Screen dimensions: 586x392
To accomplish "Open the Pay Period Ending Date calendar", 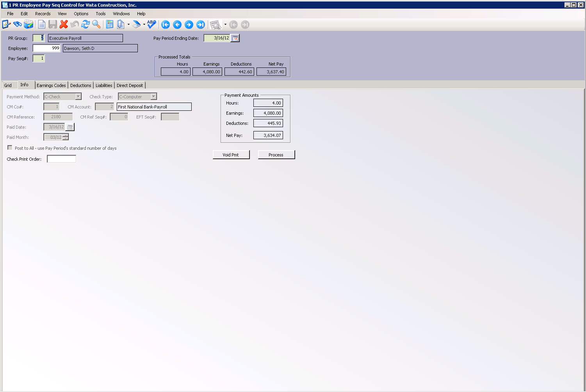I will click(235, 38).
